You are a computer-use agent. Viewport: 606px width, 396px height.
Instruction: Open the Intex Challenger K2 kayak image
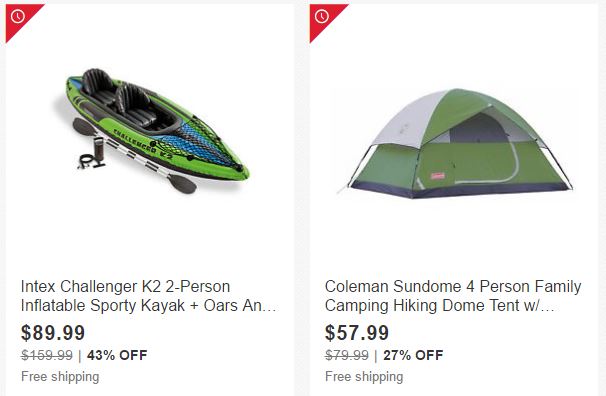tap(152, 131)
